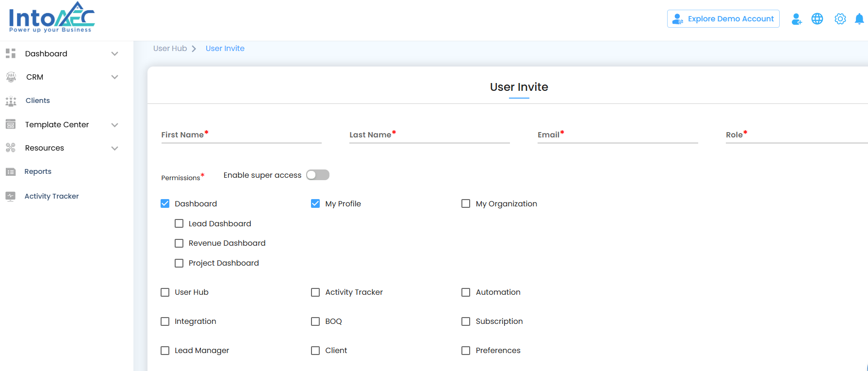The height and width of the screenshot is (371, 868).
Task: Open the Role field dropdown
Action: click(796, 135)
